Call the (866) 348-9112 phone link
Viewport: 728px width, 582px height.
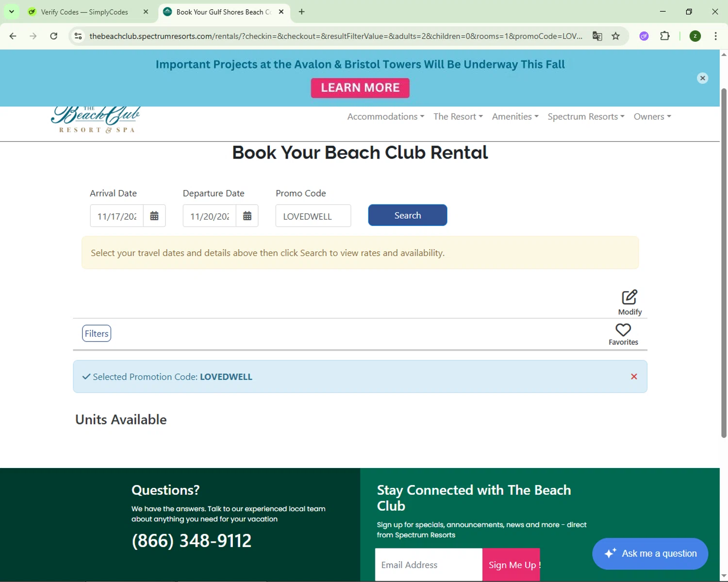[192, 540]
